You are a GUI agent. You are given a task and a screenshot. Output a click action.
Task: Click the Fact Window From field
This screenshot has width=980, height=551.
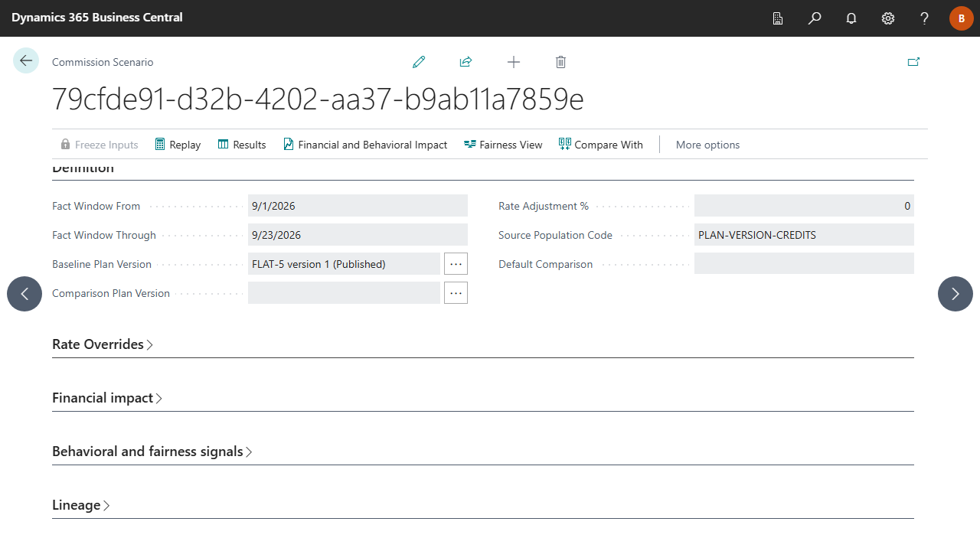[358, 206]
